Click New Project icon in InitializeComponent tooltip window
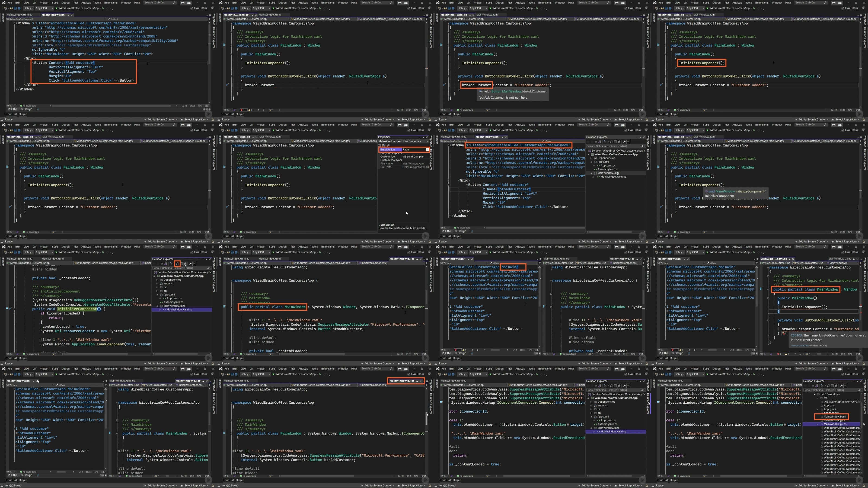The image size is (868, 488). point(657,130)
